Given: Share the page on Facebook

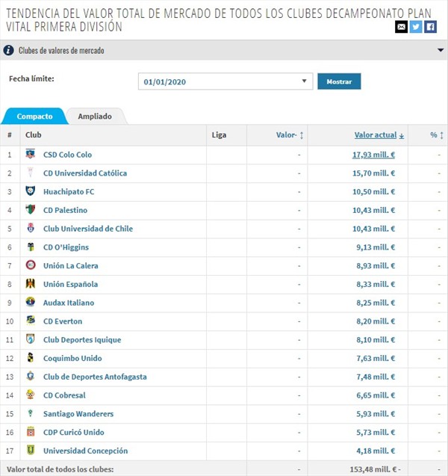Looking at the screenshot, I should (430, 27).
